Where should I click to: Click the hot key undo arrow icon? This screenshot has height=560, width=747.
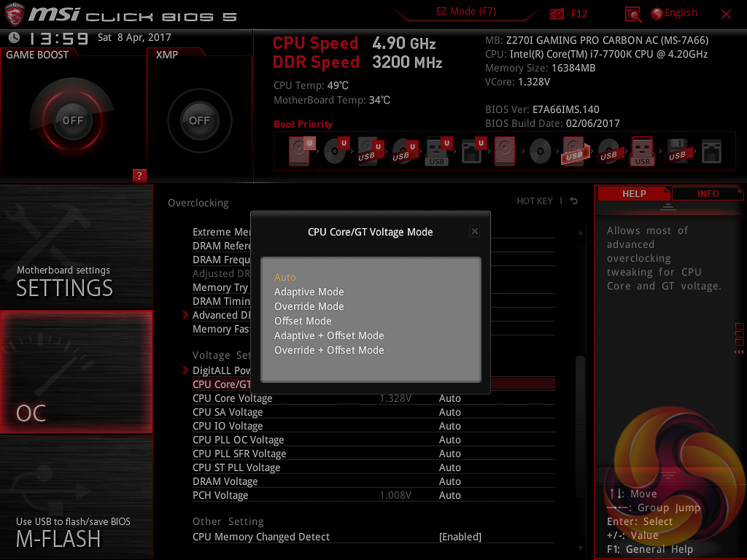pyautogui.click(x=573, y=201)
